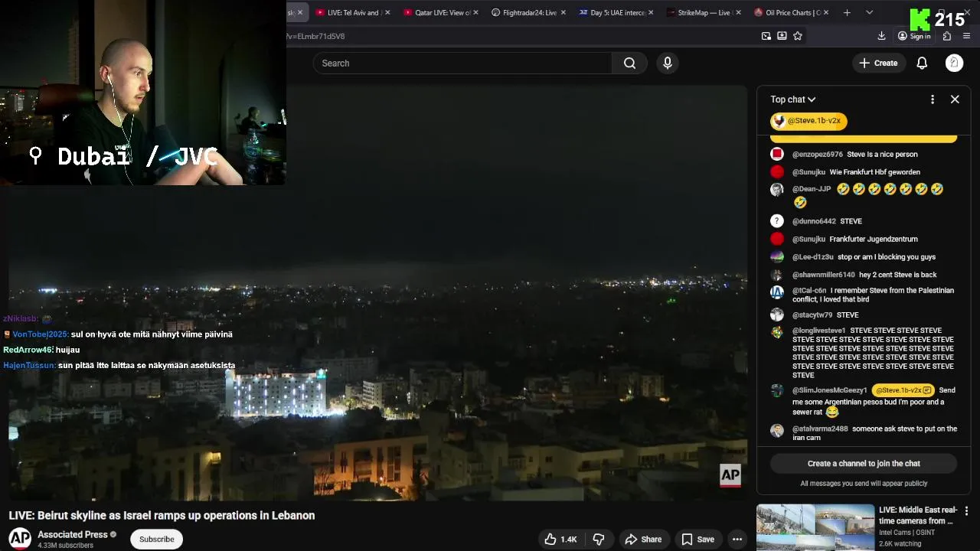Viewport: 980px width, 551px height.
Task: Open the chat options three-dot menu
Action: [x=933, y=99]
